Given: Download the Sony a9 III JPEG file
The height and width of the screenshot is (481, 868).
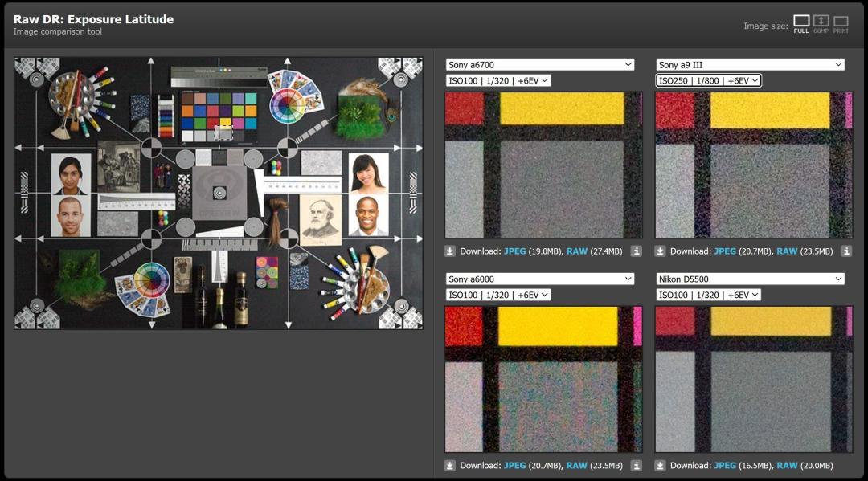Looking at the screenshot, I should point(725,251).
